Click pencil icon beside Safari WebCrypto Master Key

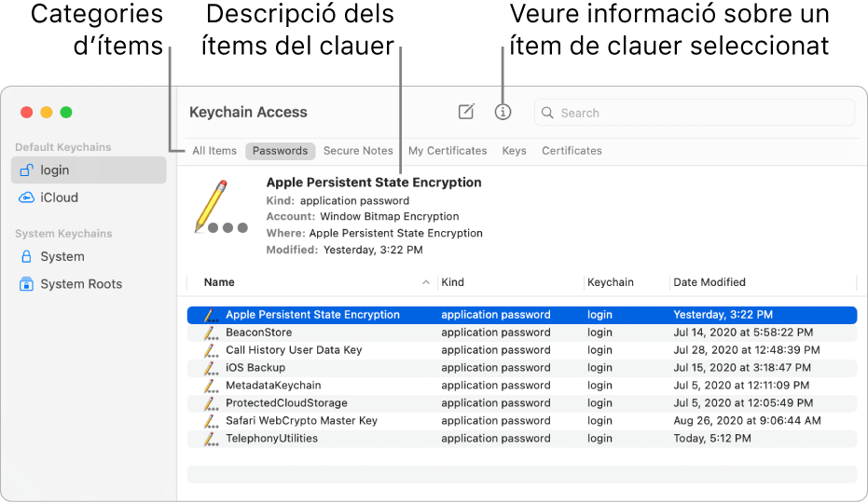pos(211,421)
